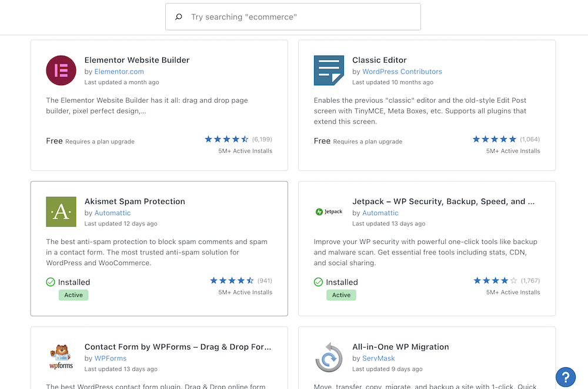Click the Elementor Website Builder logo
This screenshot has height=389, width=588.
[x=61, y=71]
